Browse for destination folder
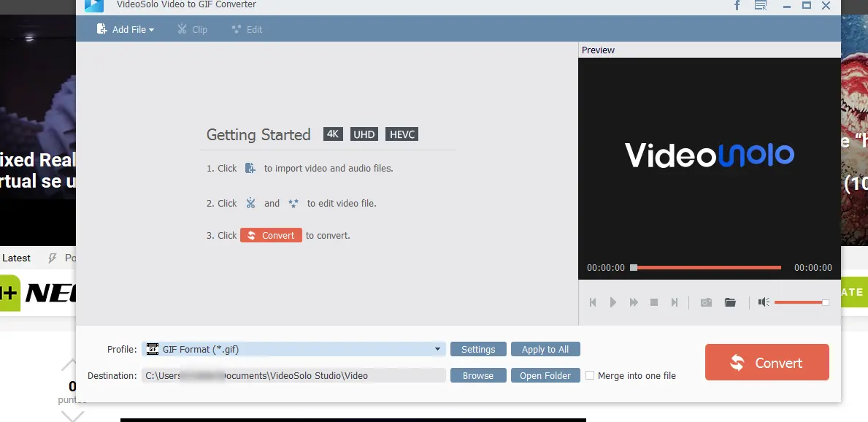This screenshot has height=422, width=868. coord(478,375)
